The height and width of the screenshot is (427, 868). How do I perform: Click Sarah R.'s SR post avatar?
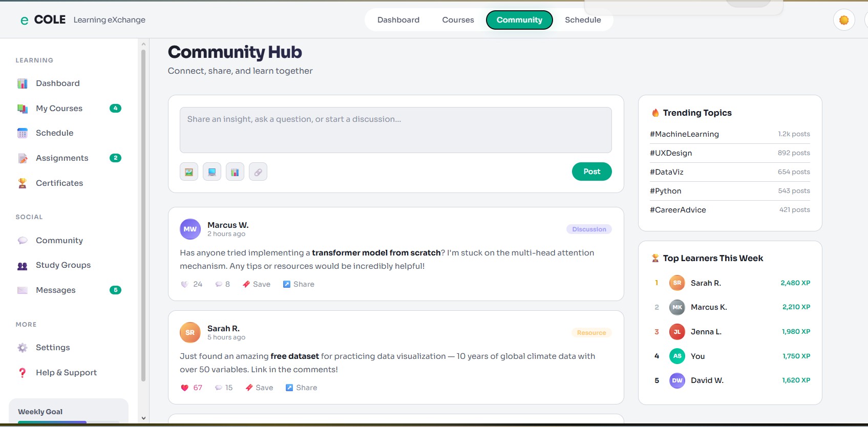pos(190,333)
